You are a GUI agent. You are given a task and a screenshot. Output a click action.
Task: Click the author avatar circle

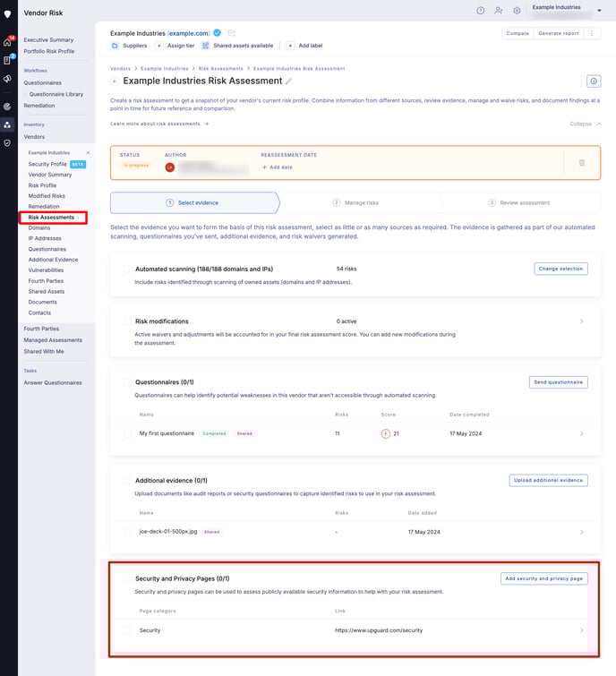(x=170, y=167)
